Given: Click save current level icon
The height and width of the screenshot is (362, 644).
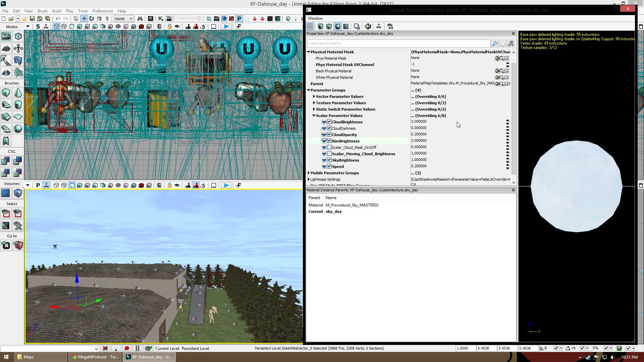Looking at the screenshot, I should point(32,19).
